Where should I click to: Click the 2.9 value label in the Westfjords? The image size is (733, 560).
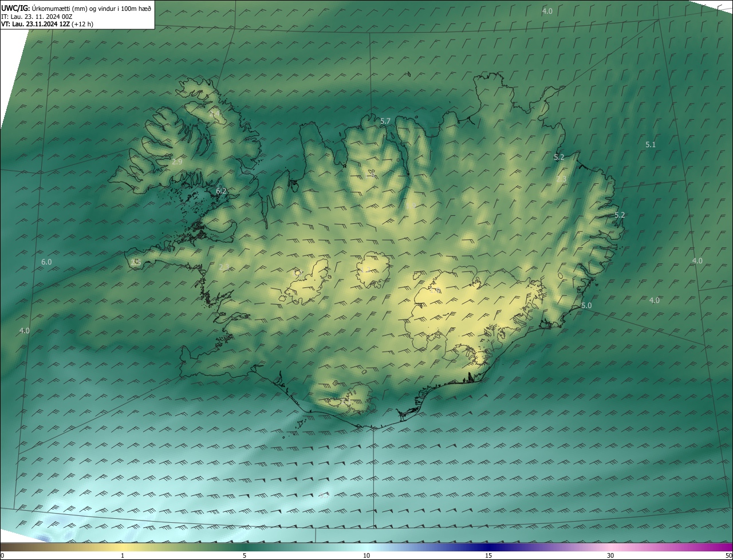(x=177, y=162)
